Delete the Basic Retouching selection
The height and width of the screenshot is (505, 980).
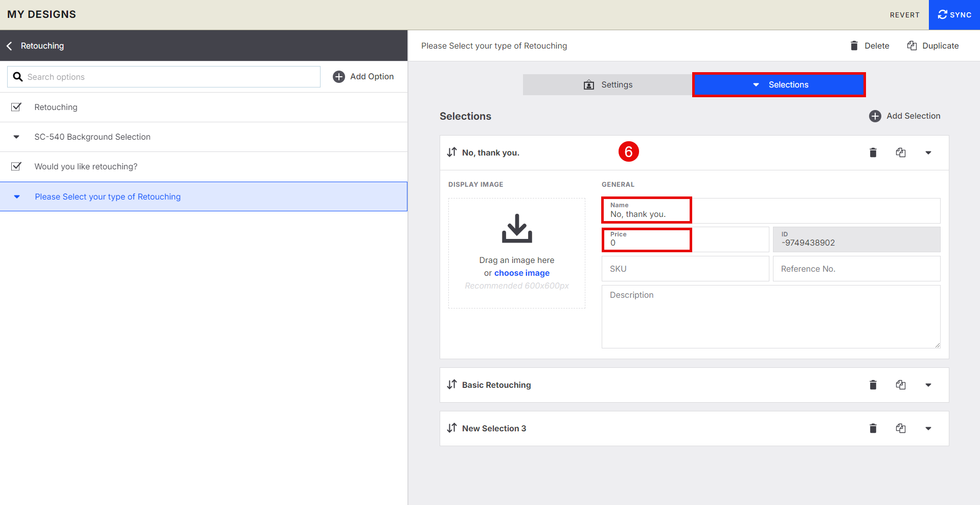(x=873, y=385)
